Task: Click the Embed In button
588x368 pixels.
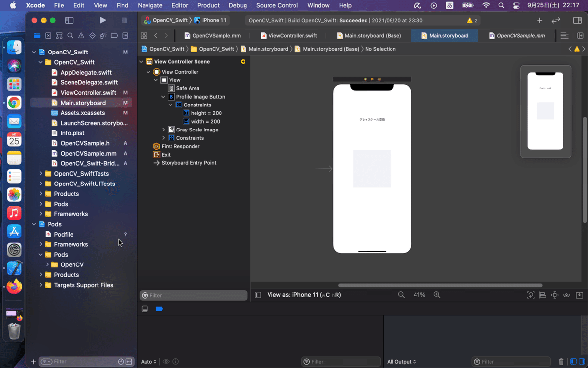Action: (579, 295)
